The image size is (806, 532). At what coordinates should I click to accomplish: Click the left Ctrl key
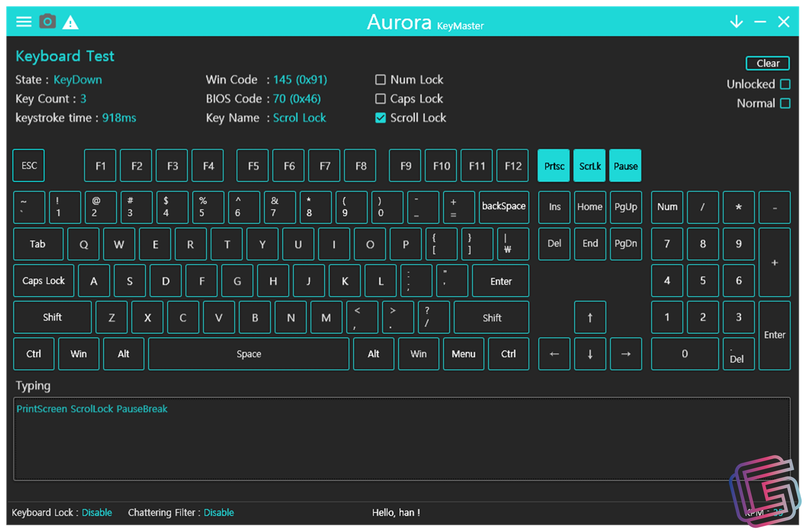point(34,354)
